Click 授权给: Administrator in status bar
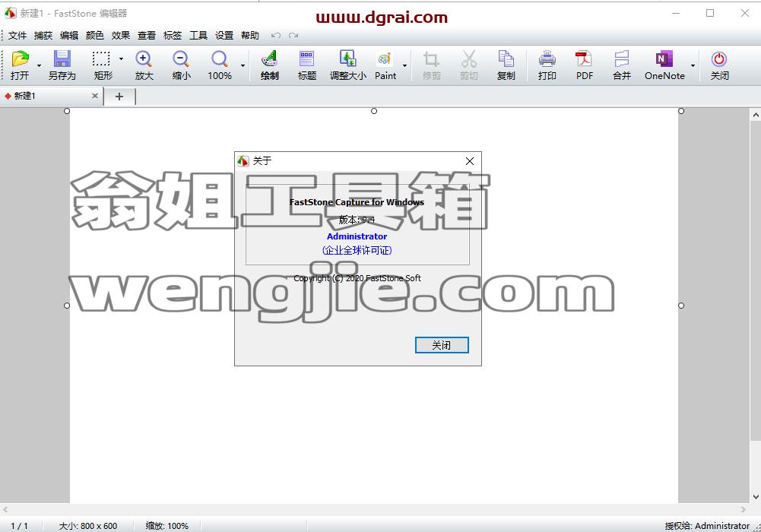Viewport: 761px width, 532px height. coord(707,526)
